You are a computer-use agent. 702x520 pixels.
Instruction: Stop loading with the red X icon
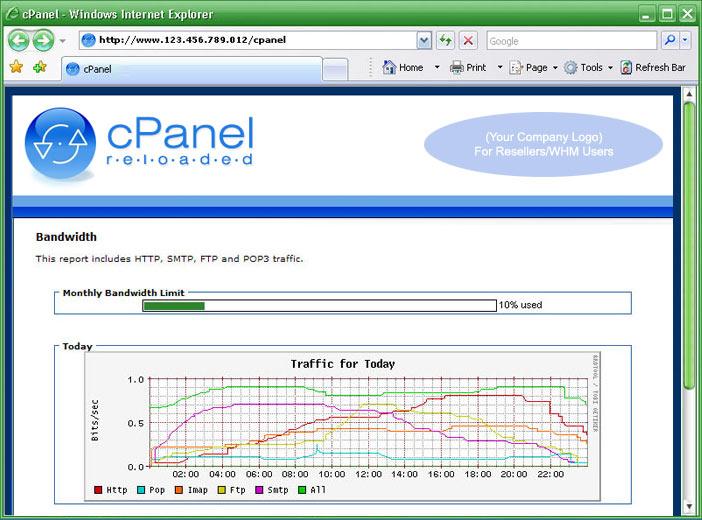coord(468,41)
